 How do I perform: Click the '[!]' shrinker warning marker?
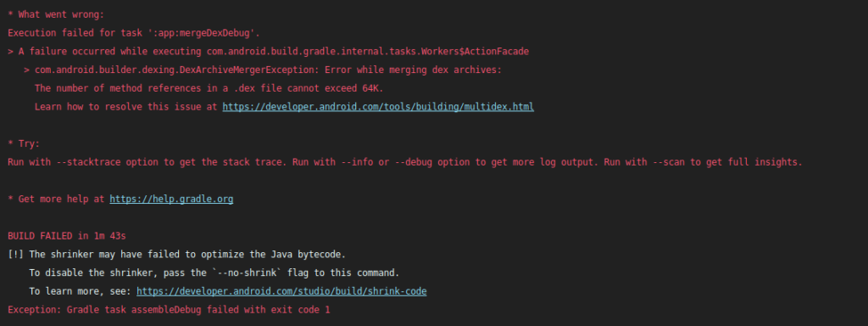click(x=15, y=255)
